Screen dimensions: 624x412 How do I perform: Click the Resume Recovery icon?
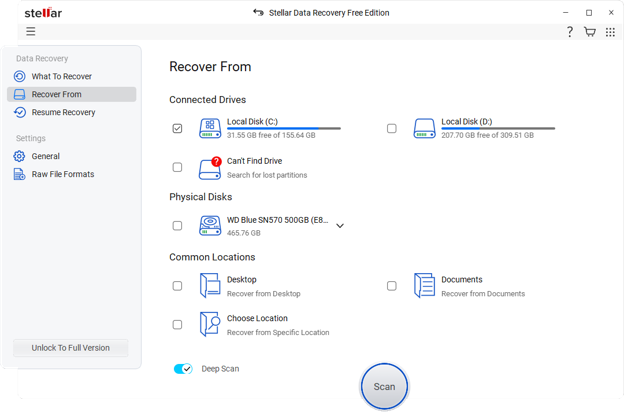[20, 112]
